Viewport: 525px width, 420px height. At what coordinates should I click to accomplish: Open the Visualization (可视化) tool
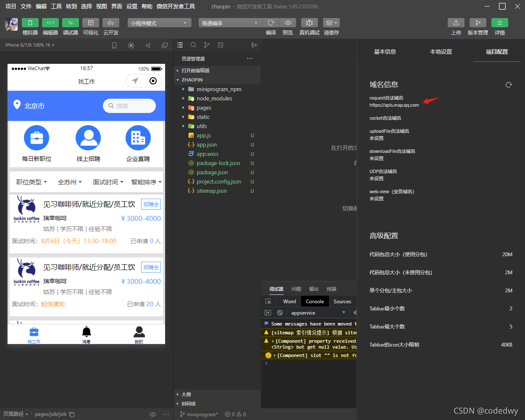(90, 23)
